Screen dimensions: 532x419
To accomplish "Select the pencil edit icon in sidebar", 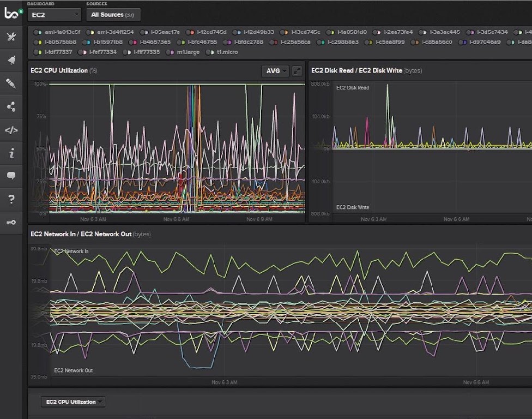I will pos(11,83).
